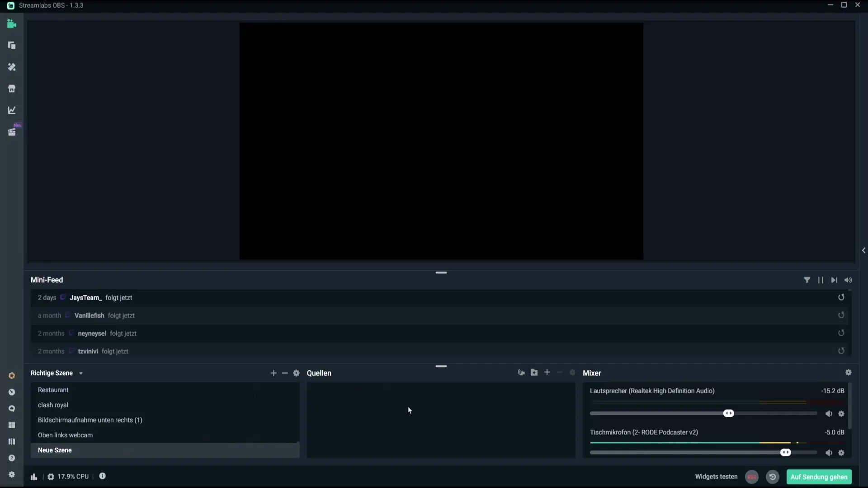Screen dimensions: 868x488
Task: Pause the Mini-Feed stream
Action: pos(821,279)
